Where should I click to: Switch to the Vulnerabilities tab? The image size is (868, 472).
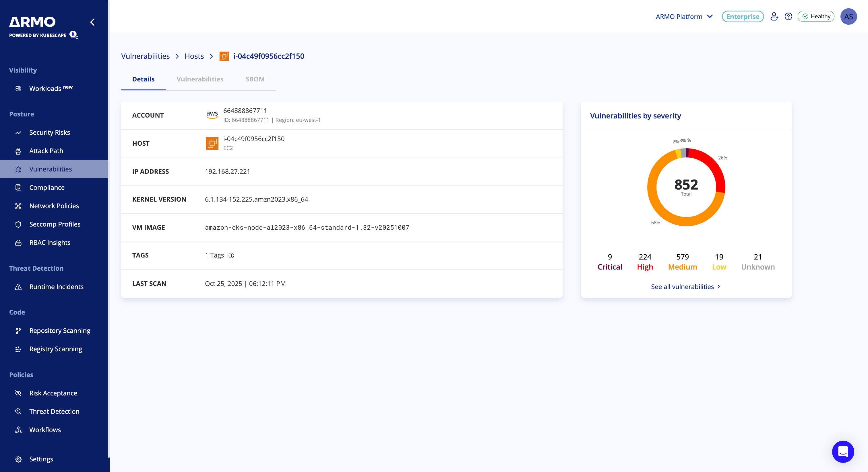pos(200,79)
